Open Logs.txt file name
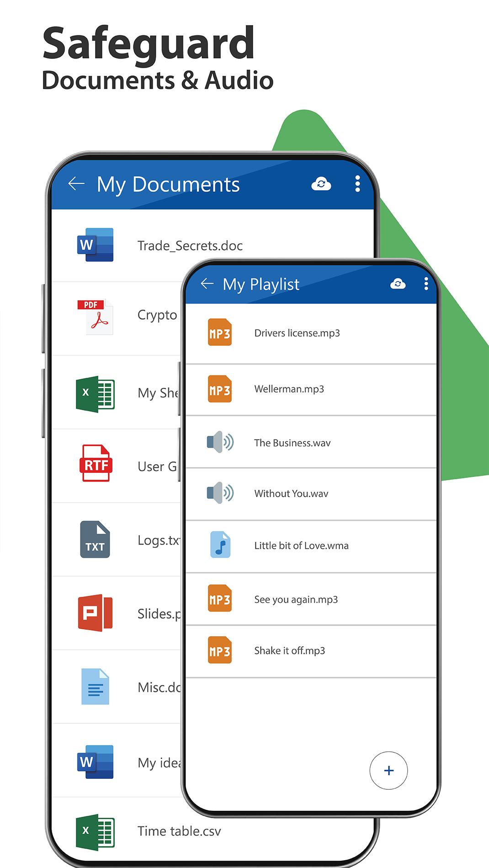489x868 pixels. coord(159,540)
